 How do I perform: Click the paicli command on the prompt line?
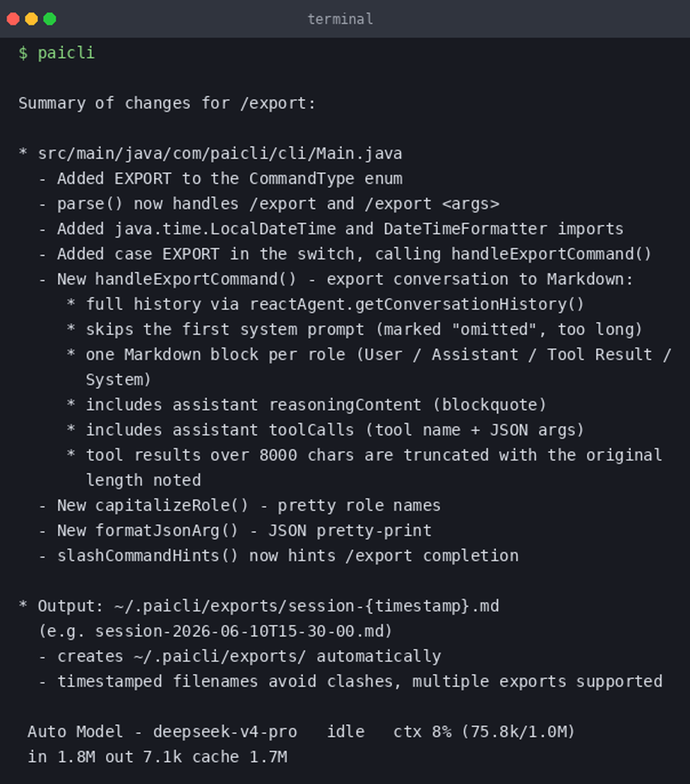[x=66, y=53]
